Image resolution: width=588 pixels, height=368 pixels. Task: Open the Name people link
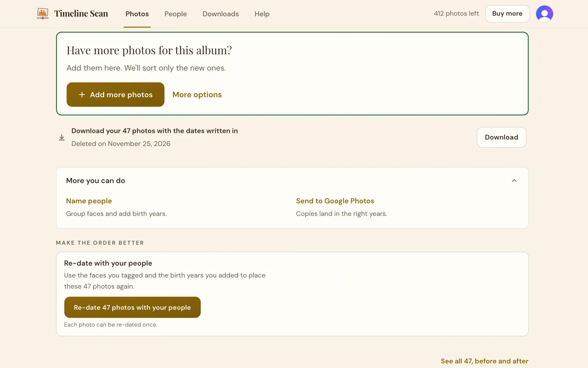(x=89, y=201)
